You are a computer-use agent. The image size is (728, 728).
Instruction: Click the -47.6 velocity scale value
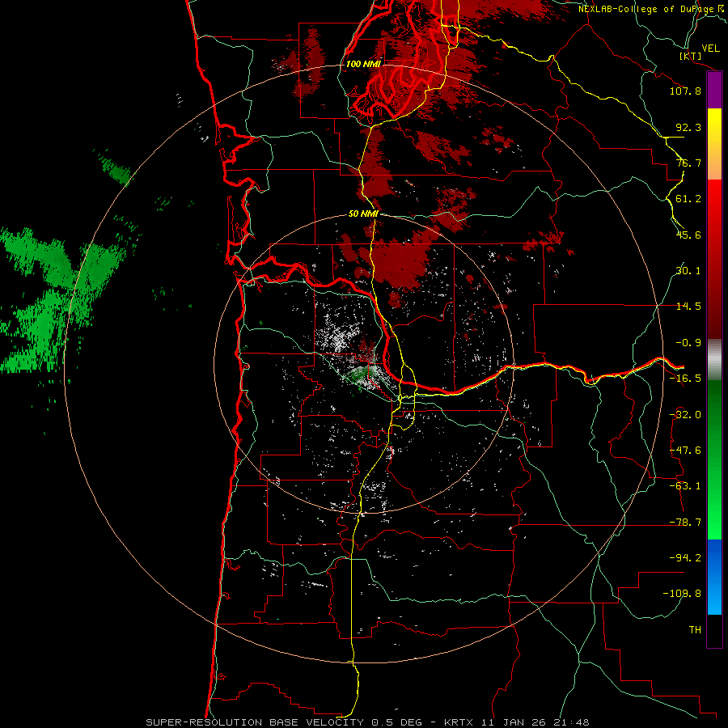click(x=685, y=451)
